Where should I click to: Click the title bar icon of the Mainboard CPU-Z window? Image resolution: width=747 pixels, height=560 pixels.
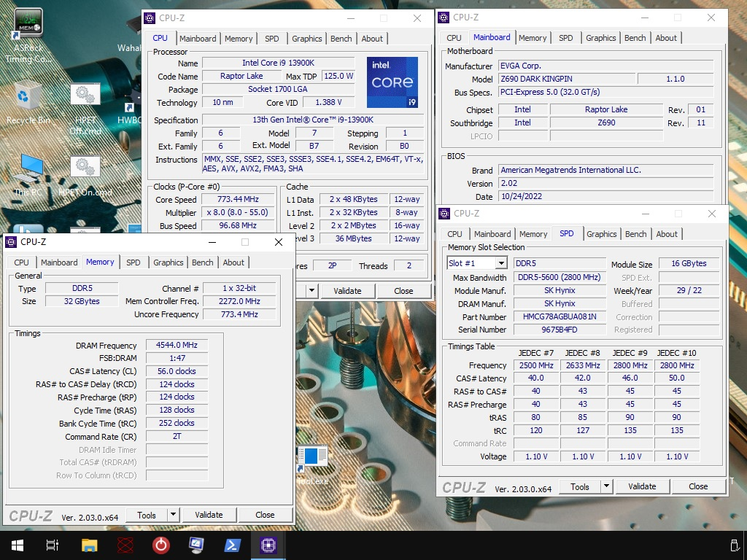click(x=444, y=17)
